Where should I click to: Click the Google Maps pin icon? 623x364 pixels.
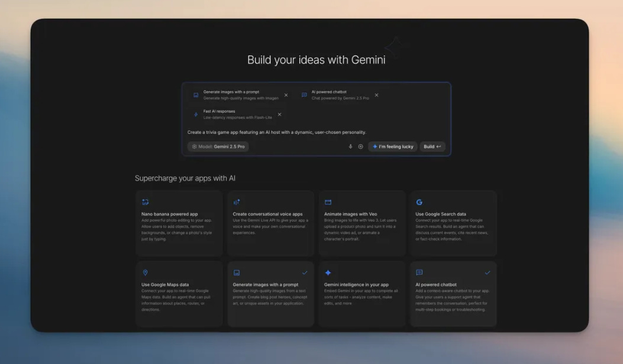tap(145, 272)
